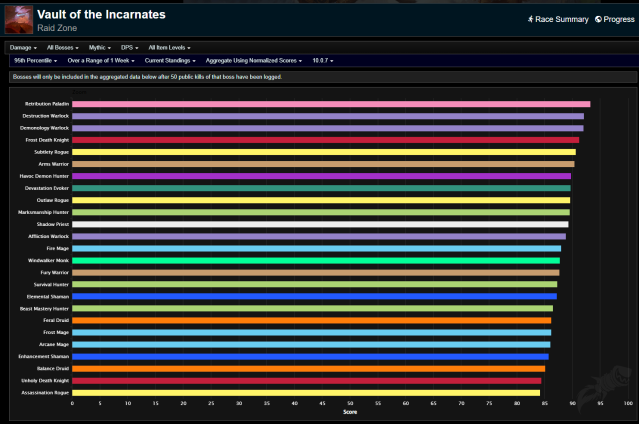
Task: Open the Race Summary link
Action: (x=558, y=19)
